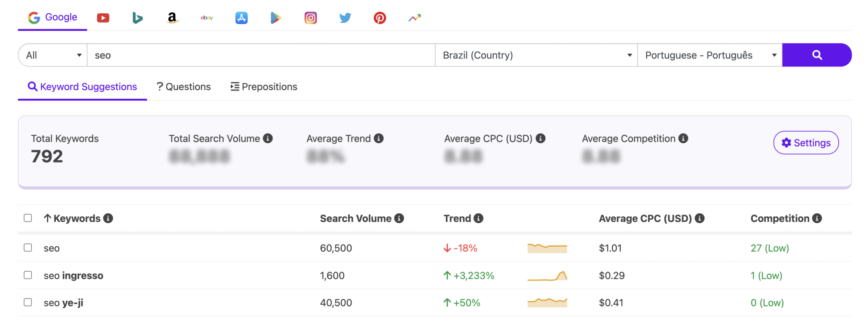The height and width of the screenshot is (321, 868).
Task: Open the Portuguese language dropdown
Action: point(710,55)
